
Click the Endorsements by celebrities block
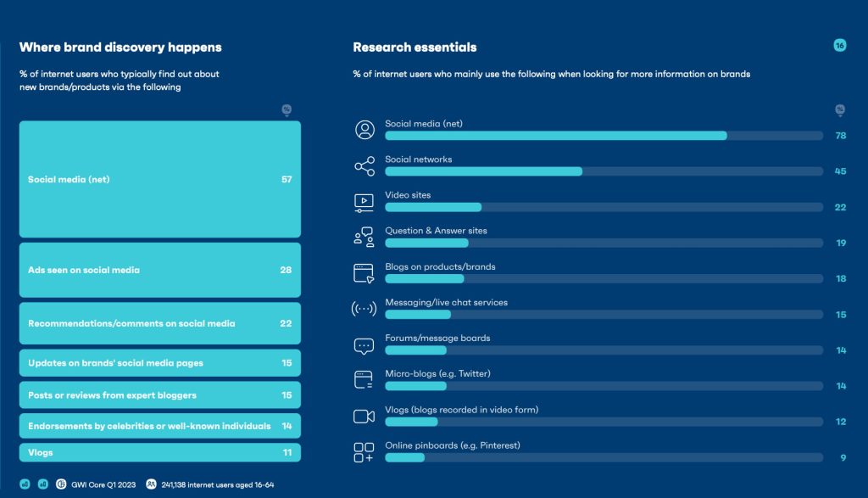point(160,426)
